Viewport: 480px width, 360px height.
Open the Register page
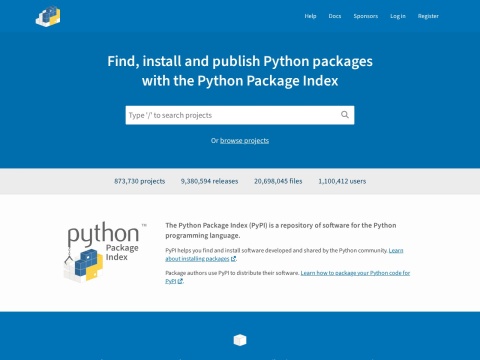pyautogui.click(x=428, y=16)
